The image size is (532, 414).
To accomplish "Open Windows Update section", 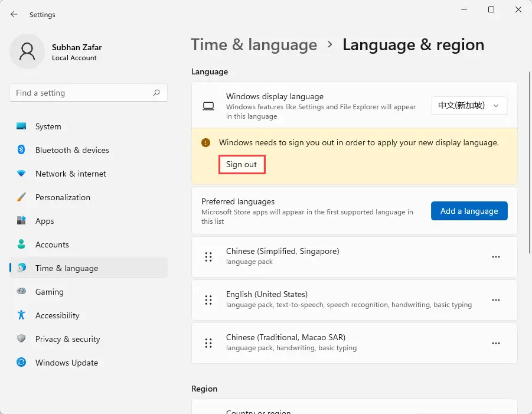I will click(x=88, y=363).
